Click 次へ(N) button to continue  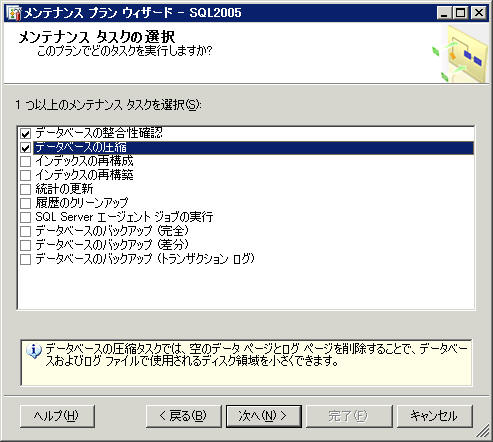pos(264,416)
